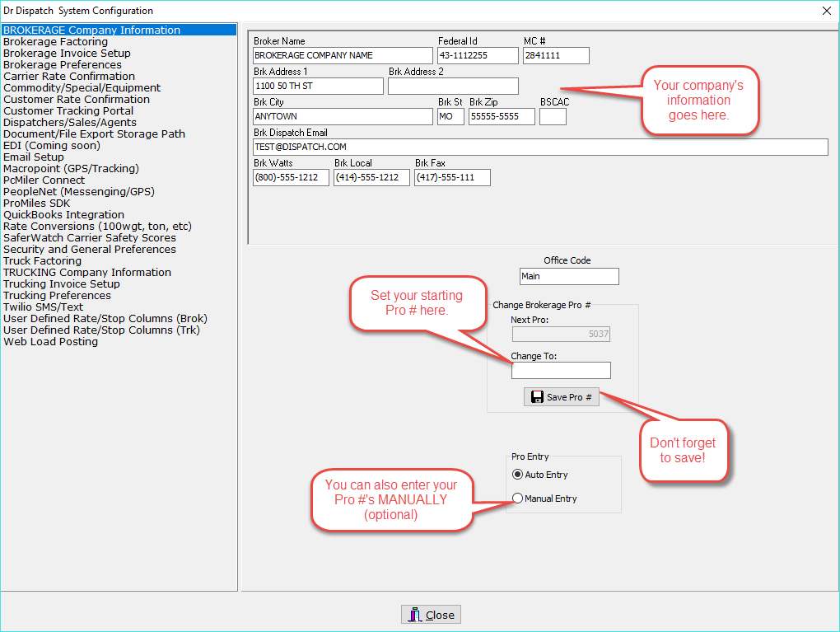Open Security and General Preferences
The image size is (840, 632).
tap(90, 250)
